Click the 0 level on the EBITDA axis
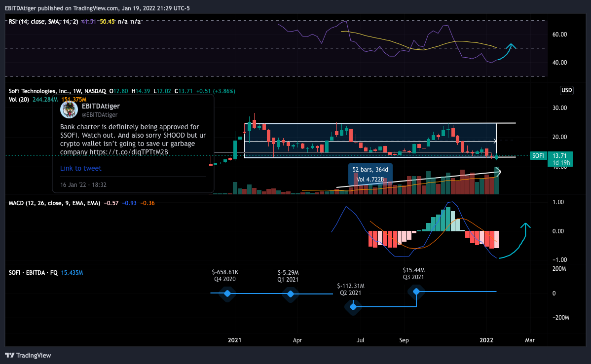The image size is (591, 364). point(554,293)
